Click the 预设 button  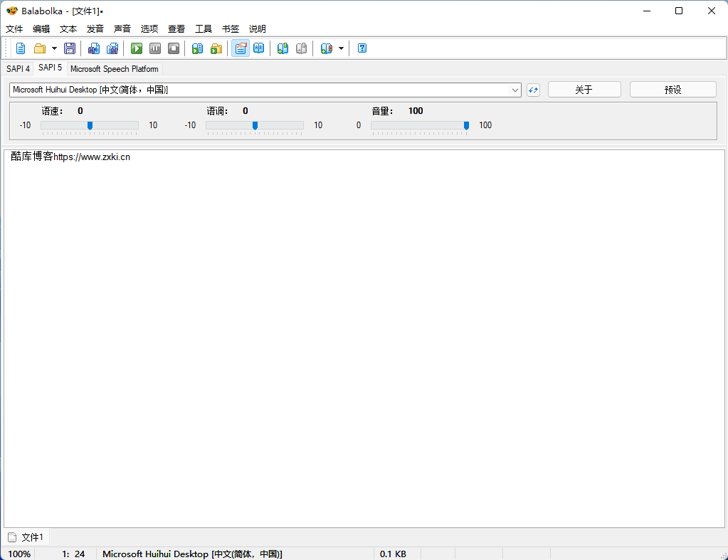[672, 90]
